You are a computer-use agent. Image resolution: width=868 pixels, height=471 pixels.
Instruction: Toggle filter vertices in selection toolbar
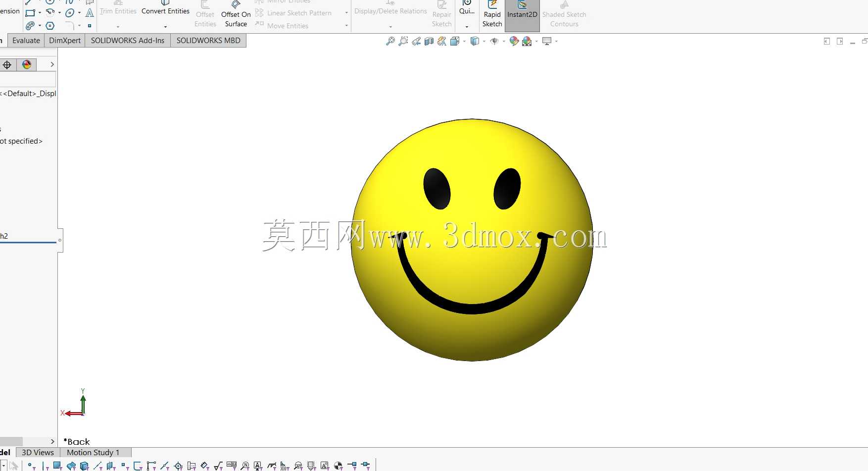(31, 466)
